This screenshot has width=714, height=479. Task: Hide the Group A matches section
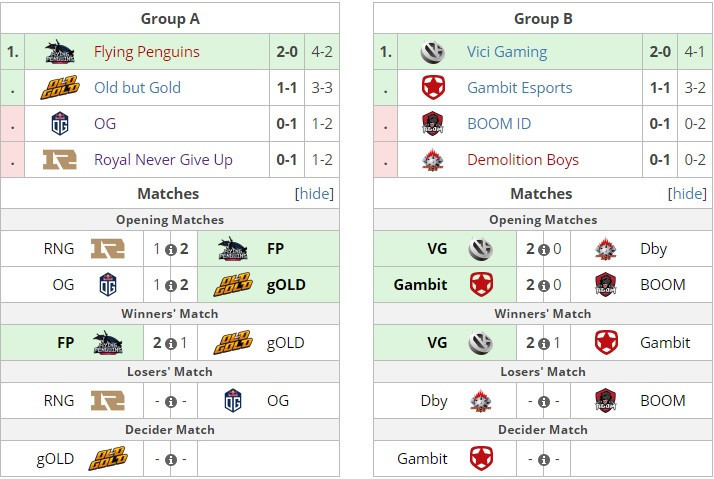coord(314,194)
